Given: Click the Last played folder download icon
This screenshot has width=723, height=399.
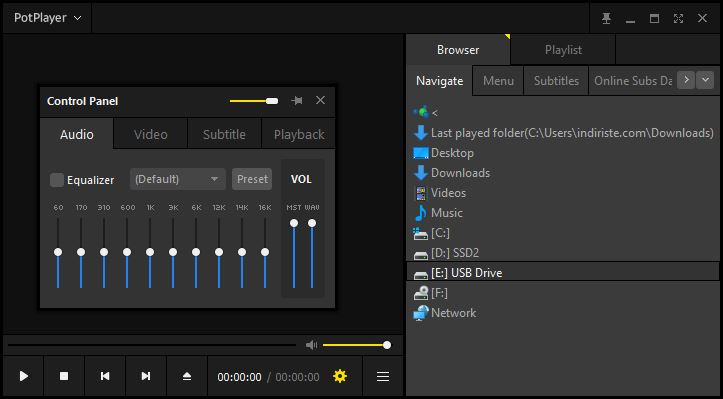Looking at the screenshot, I should [x=421, y=133].
